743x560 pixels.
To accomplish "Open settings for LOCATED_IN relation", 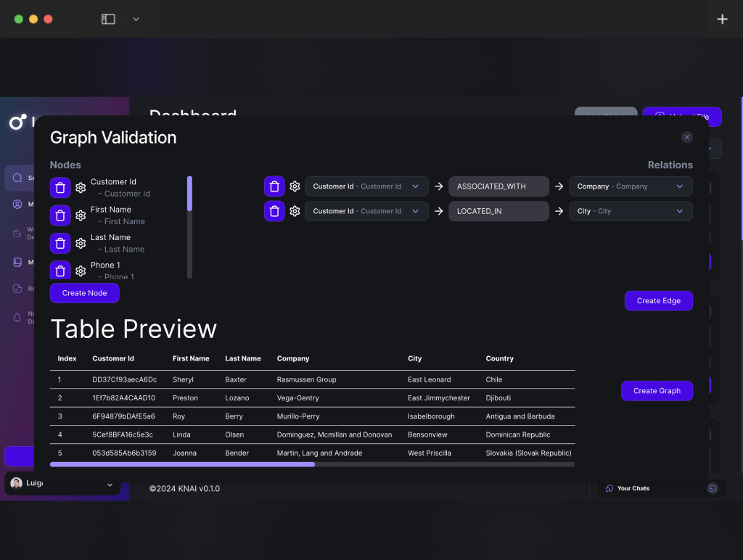I will pyautogui.click(x=295, y=211).
